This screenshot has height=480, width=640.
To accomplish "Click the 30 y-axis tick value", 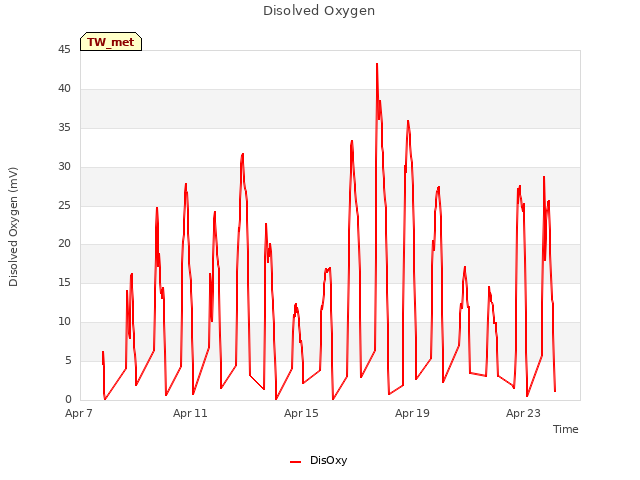I will click(64, 167).
